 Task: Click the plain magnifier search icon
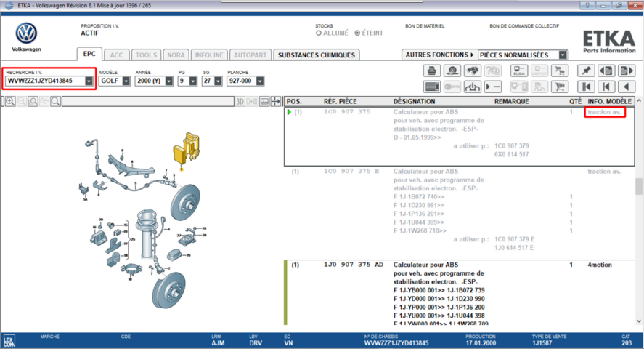pyautogui.click(x=55, y=101)
